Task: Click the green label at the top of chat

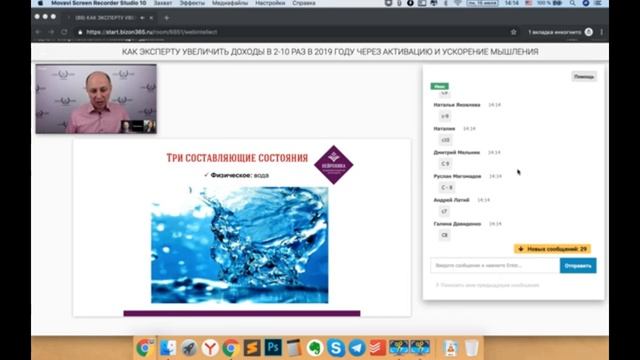Action: point(440,86)
